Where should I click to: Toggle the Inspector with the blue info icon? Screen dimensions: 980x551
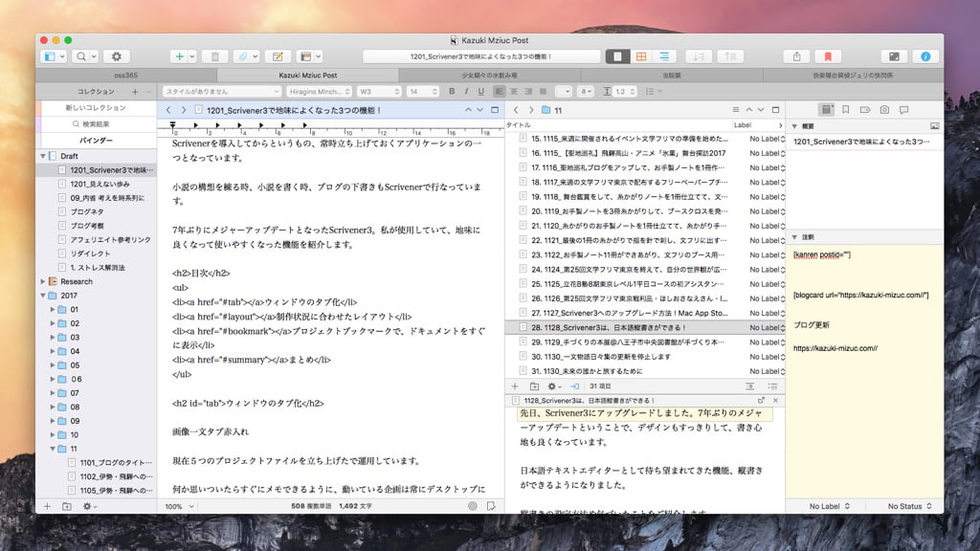[x=925, y=56]
